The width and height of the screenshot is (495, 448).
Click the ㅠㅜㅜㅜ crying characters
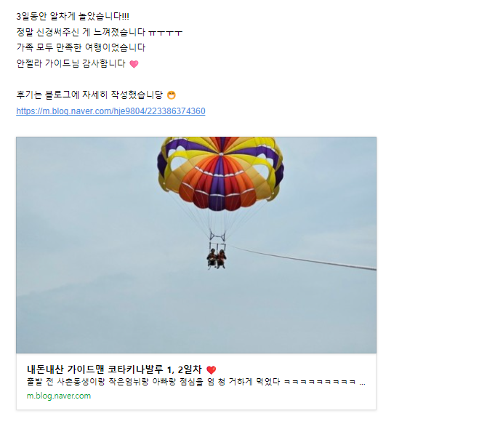(166, 33)
